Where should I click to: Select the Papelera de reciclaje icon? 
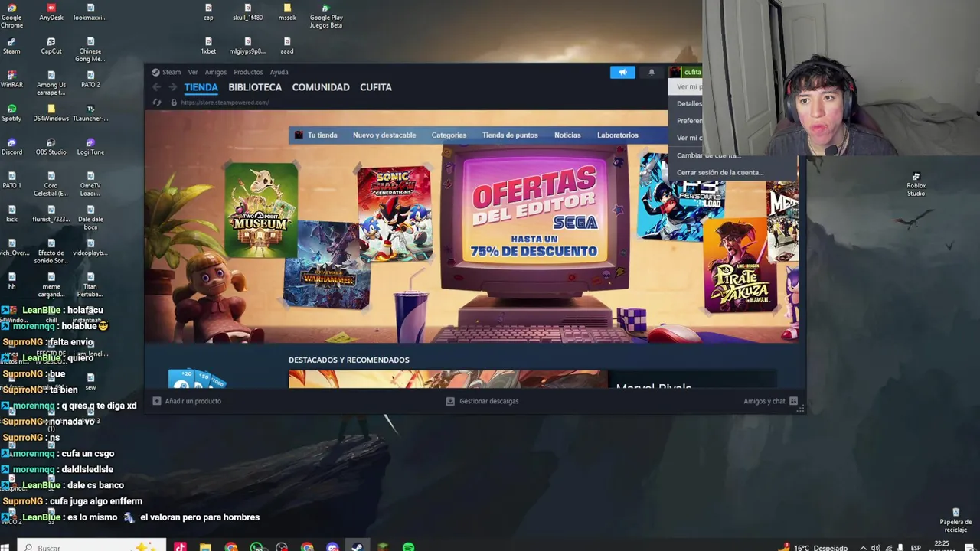[x=955, y=520]
